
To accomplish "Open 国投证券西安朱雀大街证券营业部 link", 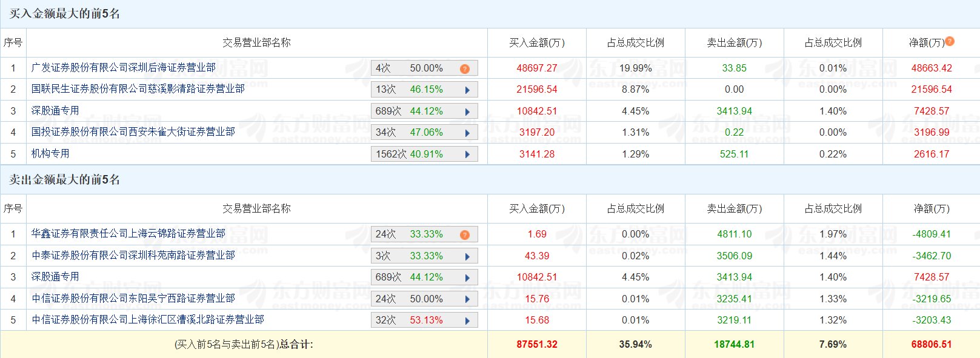I will tap(133, 132).
